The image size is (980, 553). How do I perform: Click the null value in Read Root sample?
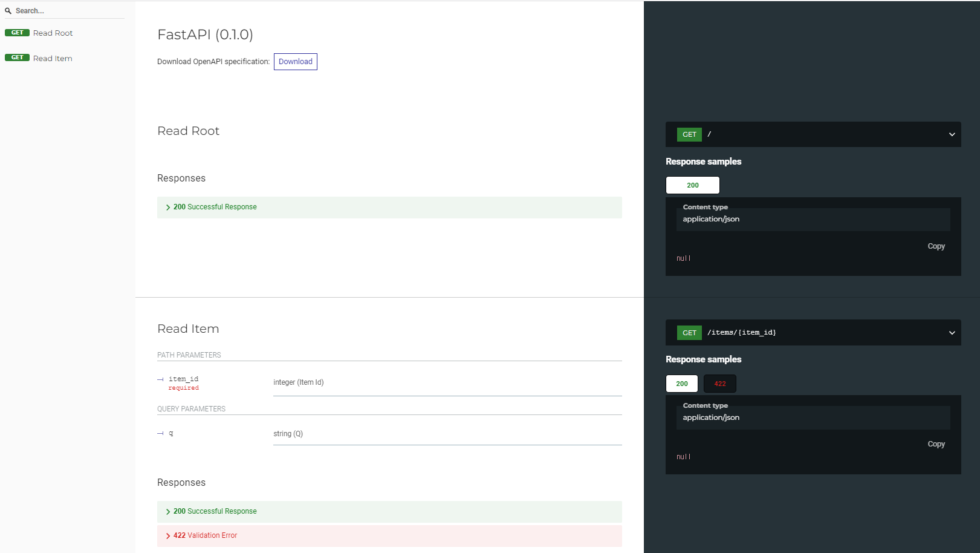(x=683, y=258)
